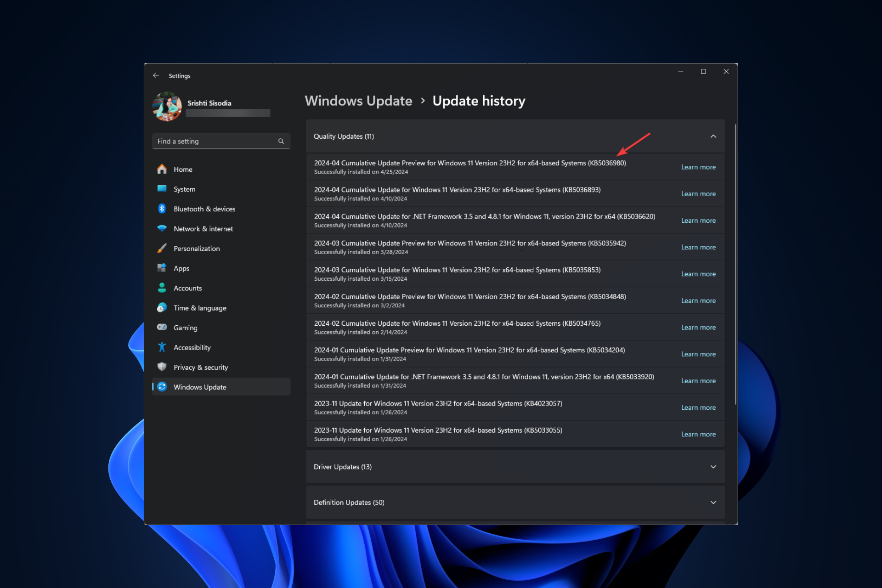Open the Home icon in sidebar
The height and width of the screenshot is (588, 882).
tap(162, 169)
